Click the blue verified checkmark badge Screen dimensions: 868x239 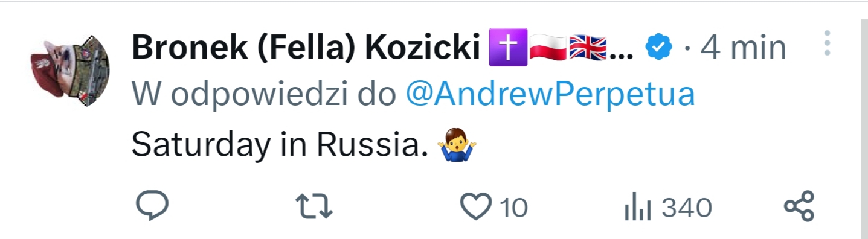659,47
